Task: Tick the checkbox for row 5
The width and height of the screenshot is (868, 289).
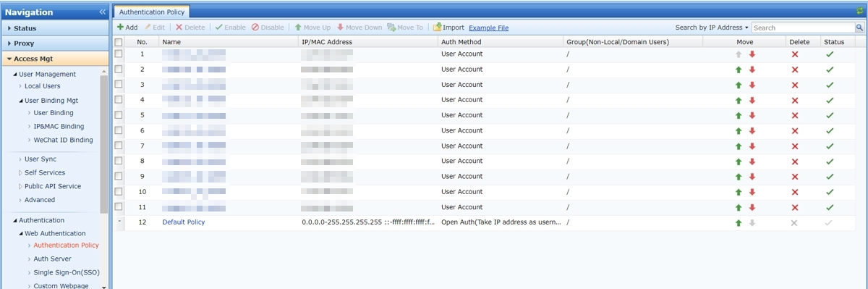Action: (x=119, y=114)
